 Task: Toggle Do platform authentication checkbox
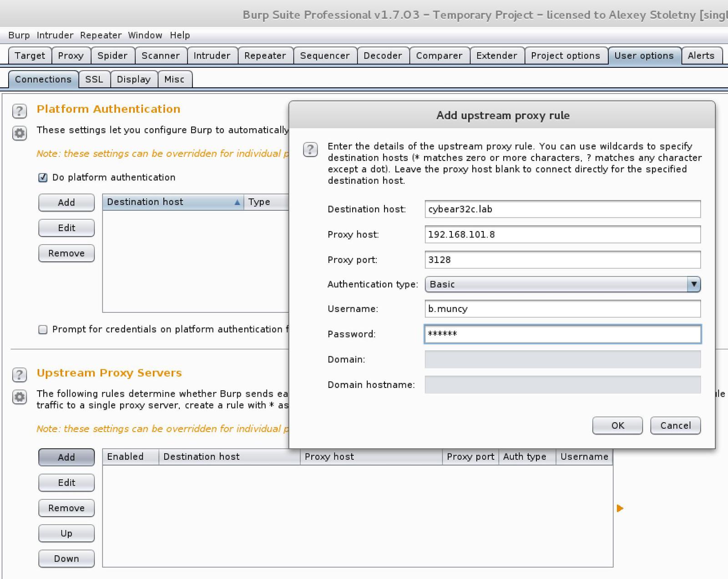tap(43, 177)
